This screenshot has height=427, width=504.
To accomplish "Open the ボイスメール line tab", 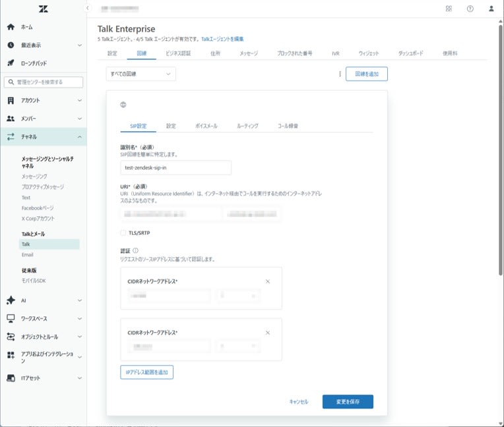I will (x=206, y=126).
